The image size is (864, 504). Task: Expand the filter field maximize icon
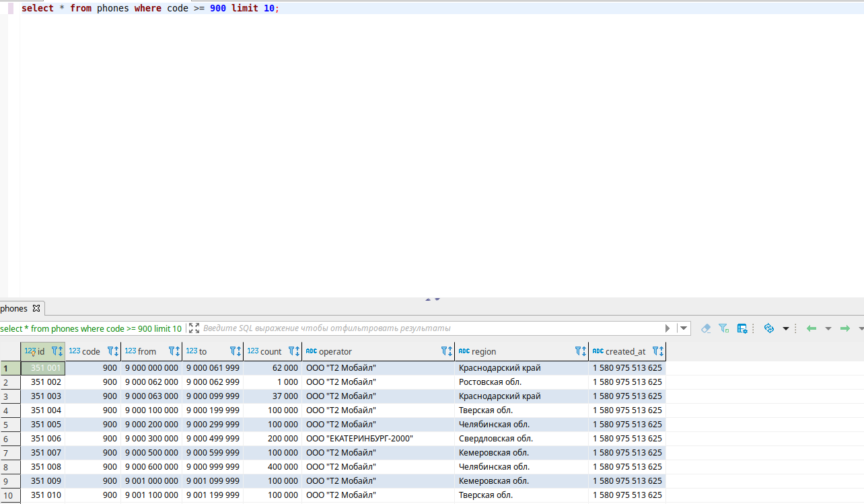pyautogui.click(x=194, y=328)
